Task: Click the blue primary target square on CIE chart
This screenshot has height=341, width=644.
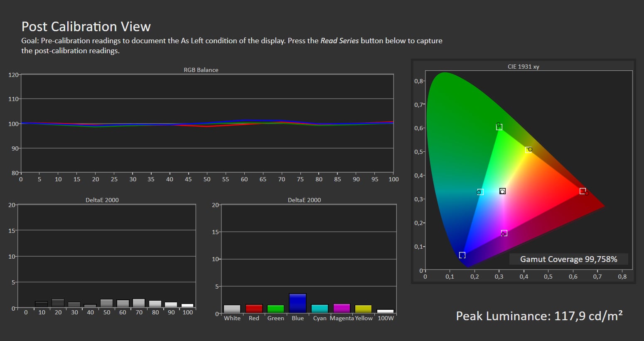Action: tap(462, 255)
